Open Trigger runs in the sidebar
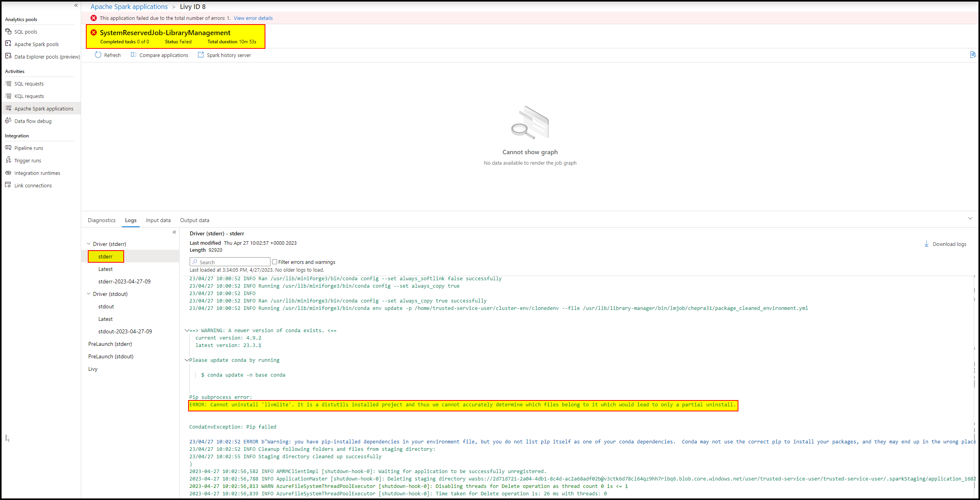The height and width of the screenshot is (500, 980). 27,161
